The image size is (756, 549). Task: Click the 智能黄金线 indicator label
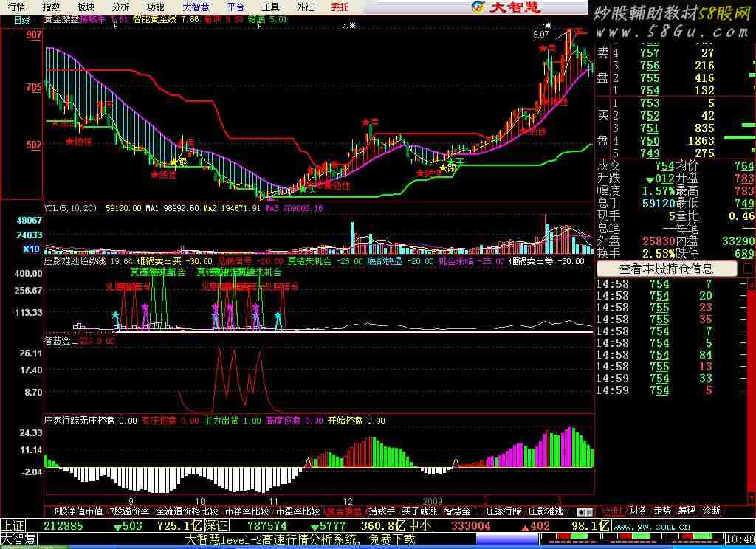(155, 20)
